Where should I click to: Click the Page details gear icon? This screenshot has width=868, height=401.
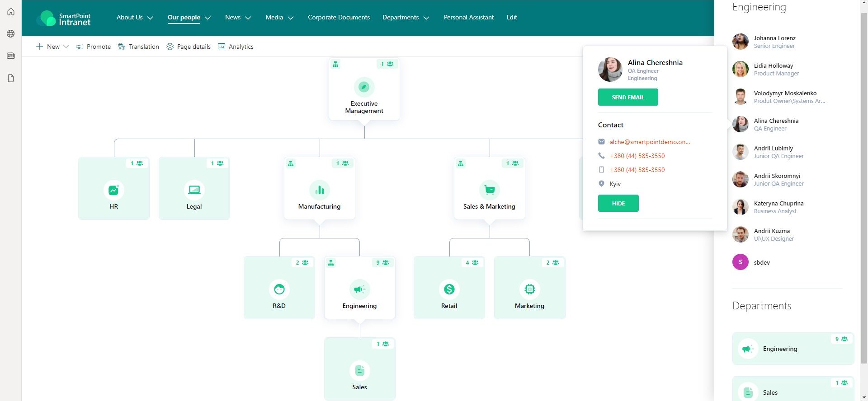coord(170,47)
